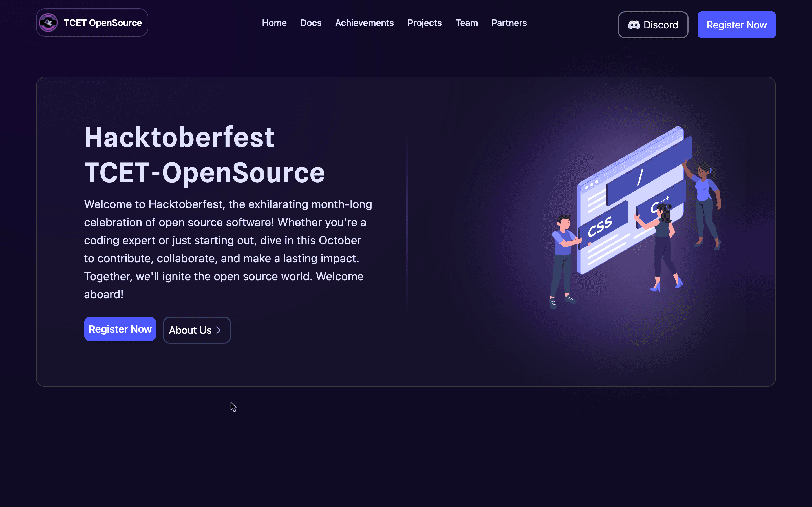812x507 pixels.
Task: Expand the About Us section
Action: pyautogui.click(x=197, y=330)
